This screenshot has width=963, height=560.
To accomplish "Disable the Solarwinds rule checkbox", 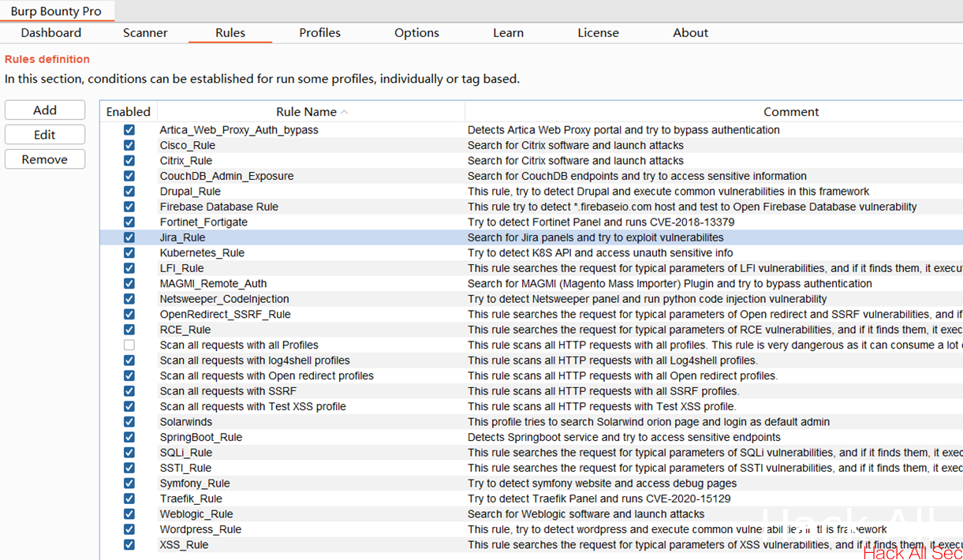I will pyautogui.click(x=129, y=422).
